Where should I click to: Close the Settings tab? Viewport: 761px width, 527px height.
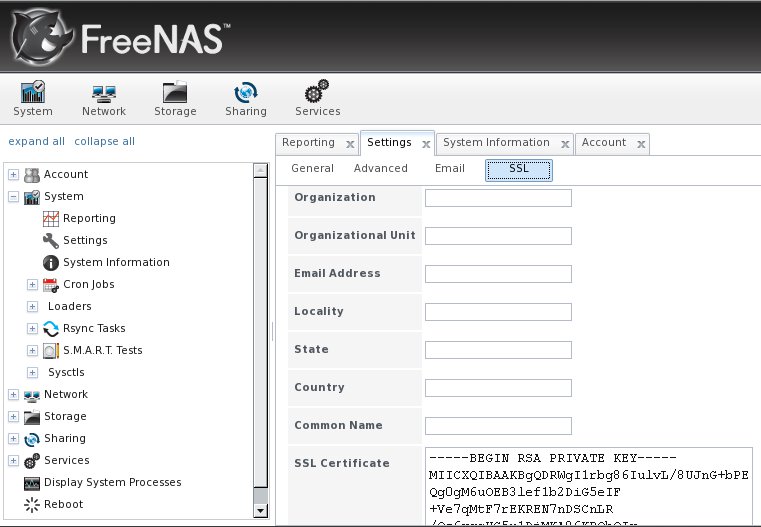coord(426,144)
